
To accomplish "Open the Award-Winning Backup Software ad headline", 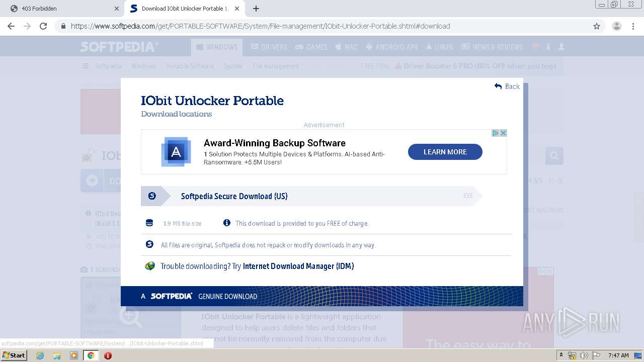I will click(x=275, y=143).
